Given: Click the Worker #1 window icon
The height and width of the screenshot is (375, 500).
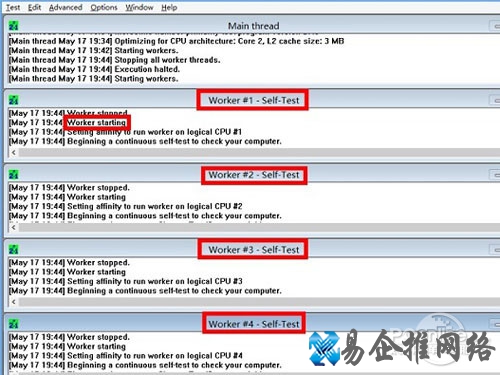Looking at the screenshot, I should pos(14,100).
